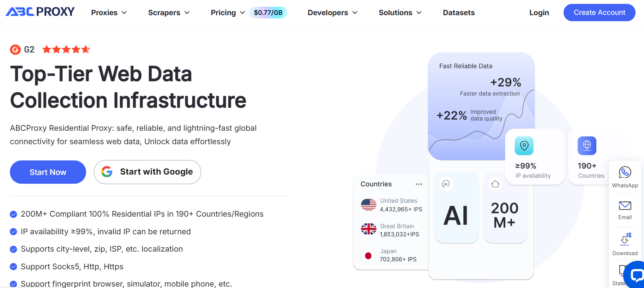Open the Solutions dropdown
The width and height of the screenshot is (644, 288).
point(400,13)
